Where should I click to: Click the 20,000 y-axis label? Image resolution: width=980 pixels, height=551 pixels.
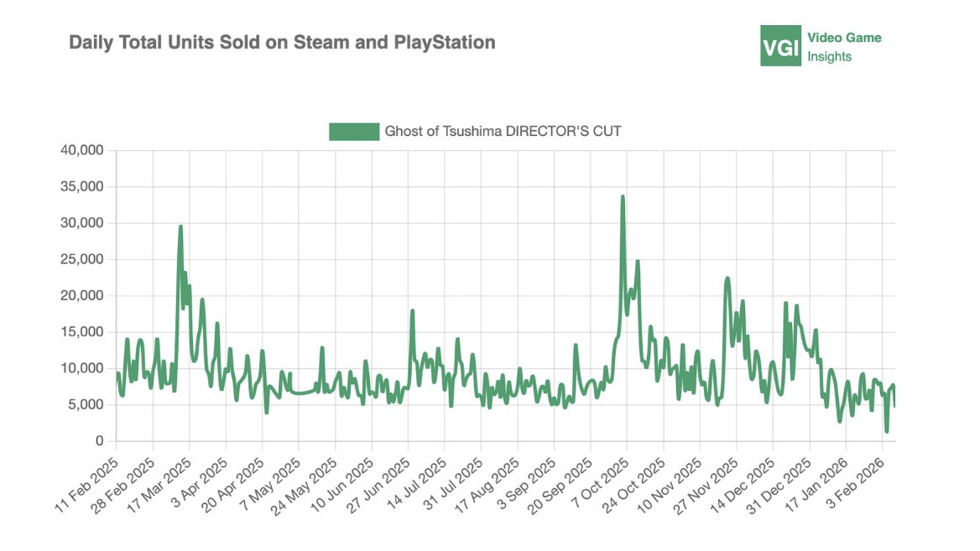point(82,296)
